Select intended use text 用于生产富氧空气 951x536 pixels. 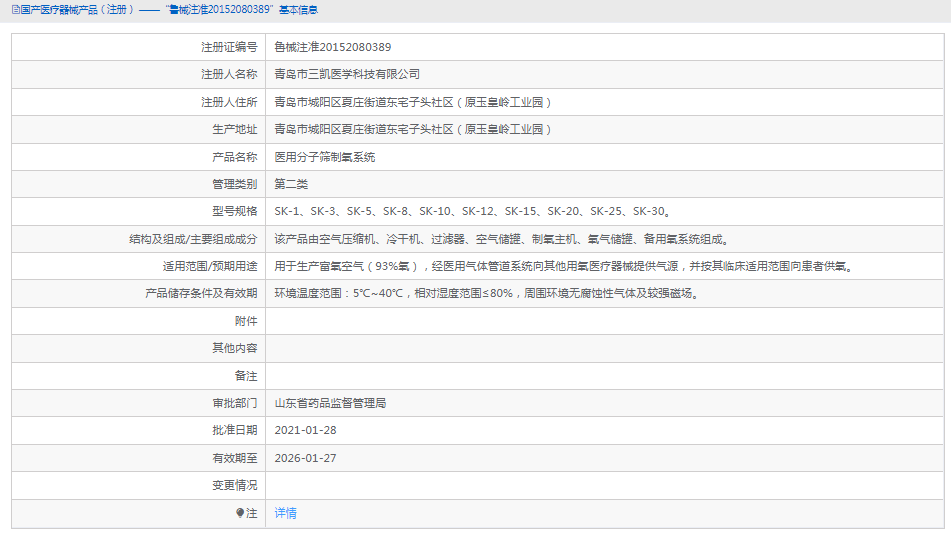563,266
